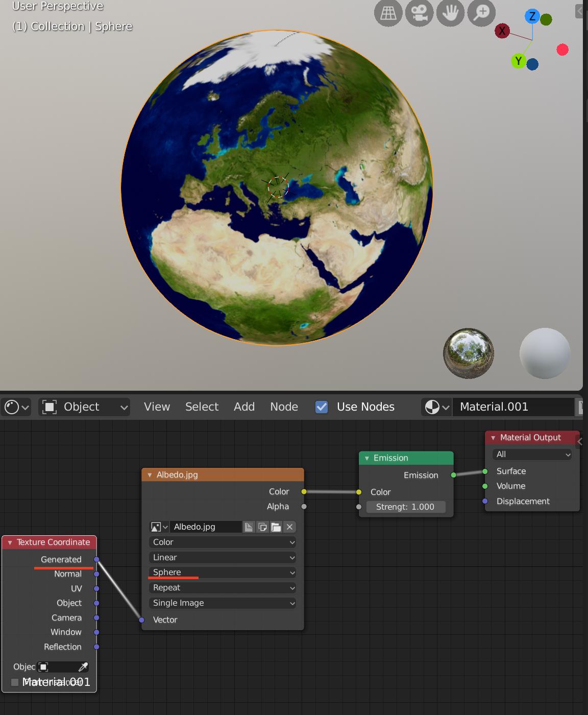Click the new image button next to Albedo.jpg
The image size is (588, 715).
249,527
